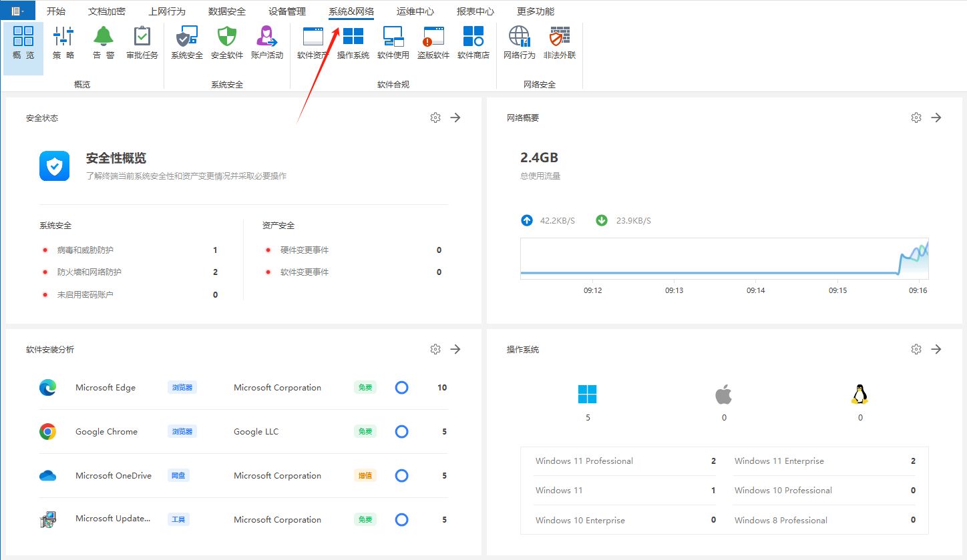Click the Microsoft OneDrive cloud icon
967x560 pixels.
47,476
